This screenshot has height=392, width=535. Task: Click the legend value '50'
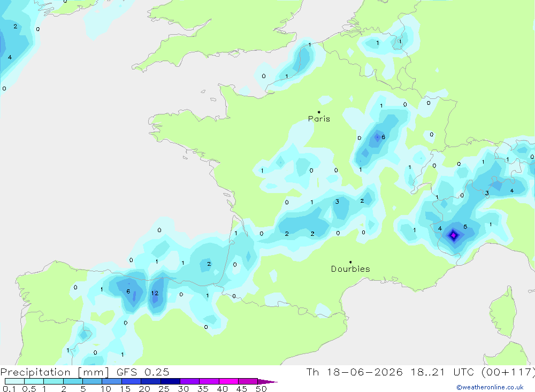tap(262, 389)
